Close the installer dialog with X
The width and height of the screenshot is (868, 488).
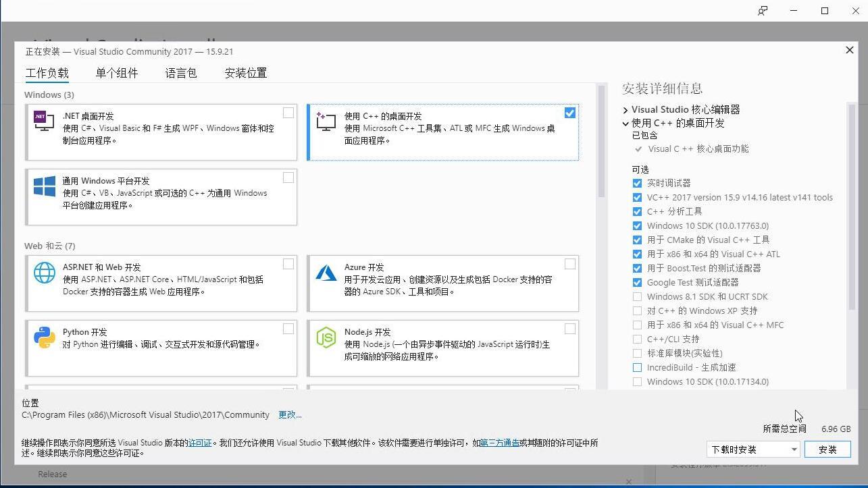pos(850,50)
